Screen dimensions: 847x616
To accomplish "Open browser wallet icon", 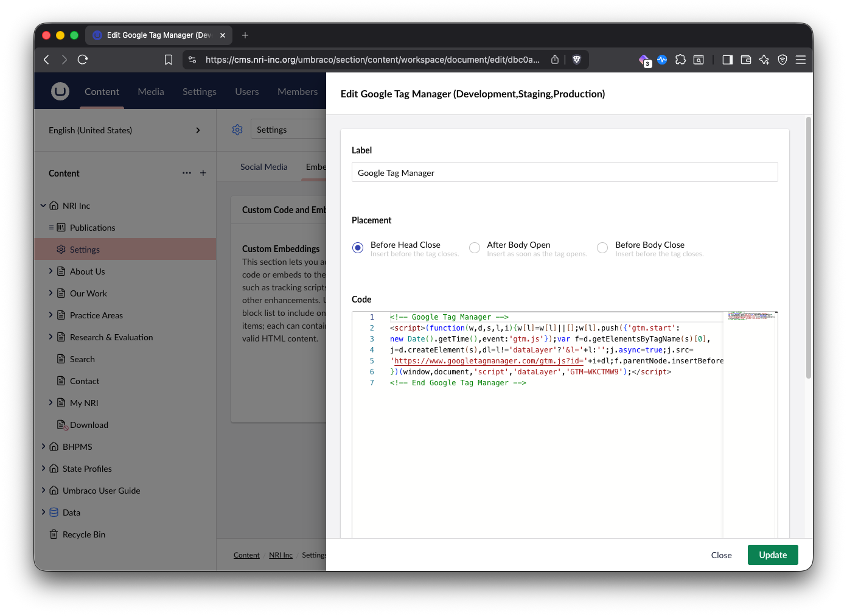I will [746, 60].
